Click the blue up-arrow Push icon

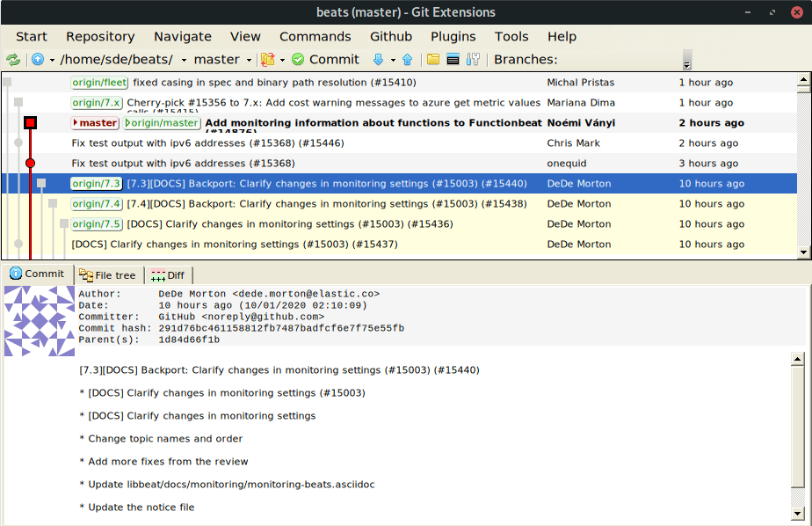[x=407, y=60]
